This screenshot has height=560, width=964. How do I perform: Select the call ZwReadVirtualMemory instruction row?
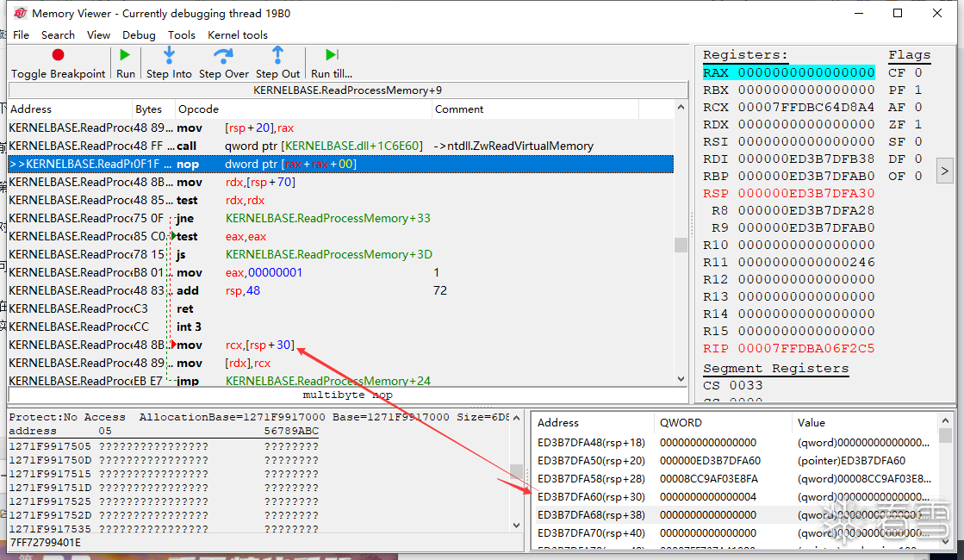[340, 146]
